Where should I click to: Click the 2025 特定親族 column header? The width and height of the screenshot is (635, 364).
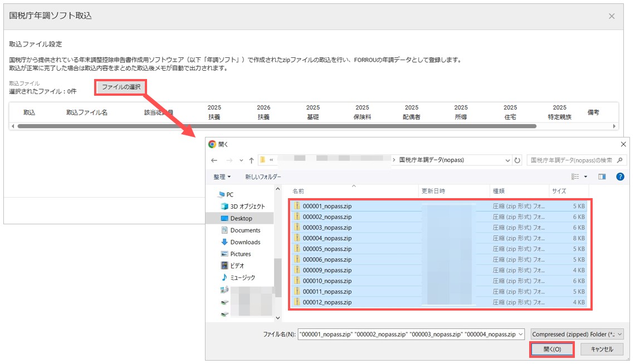click(559, 112)
